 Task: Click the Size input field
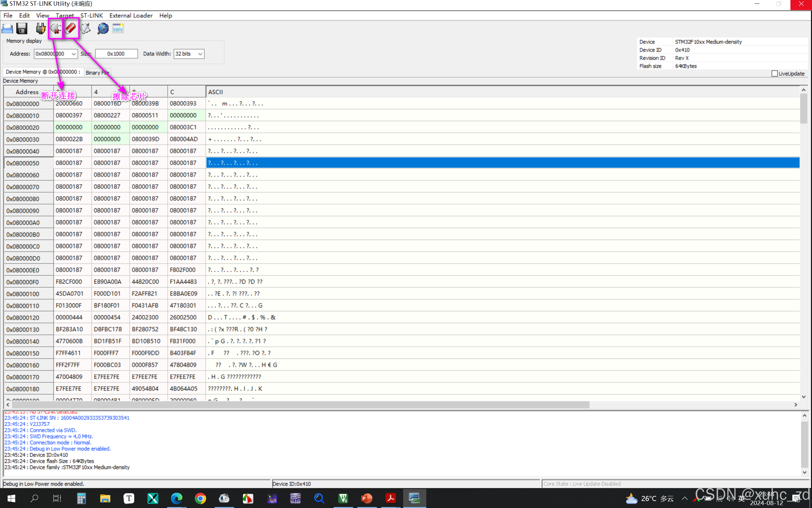click(x=116, y=54)
